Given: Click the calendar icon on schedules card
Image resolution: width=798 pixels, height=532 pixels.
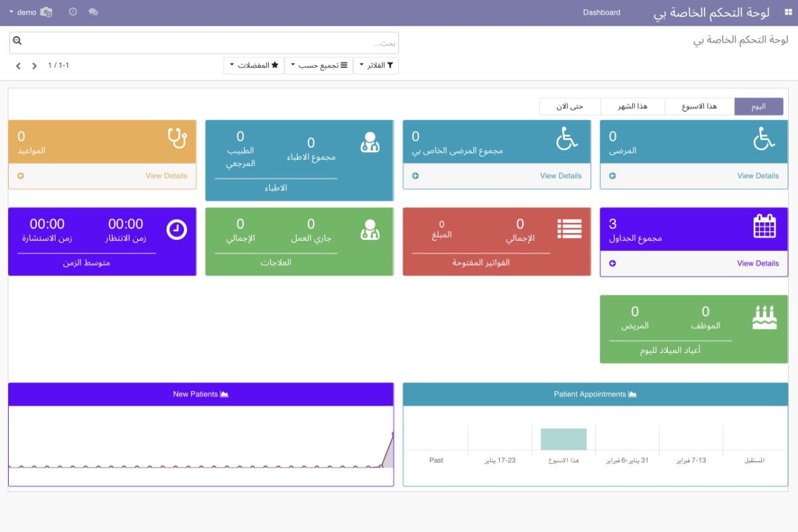Looking at the screenshot, I should pos(764,226).
